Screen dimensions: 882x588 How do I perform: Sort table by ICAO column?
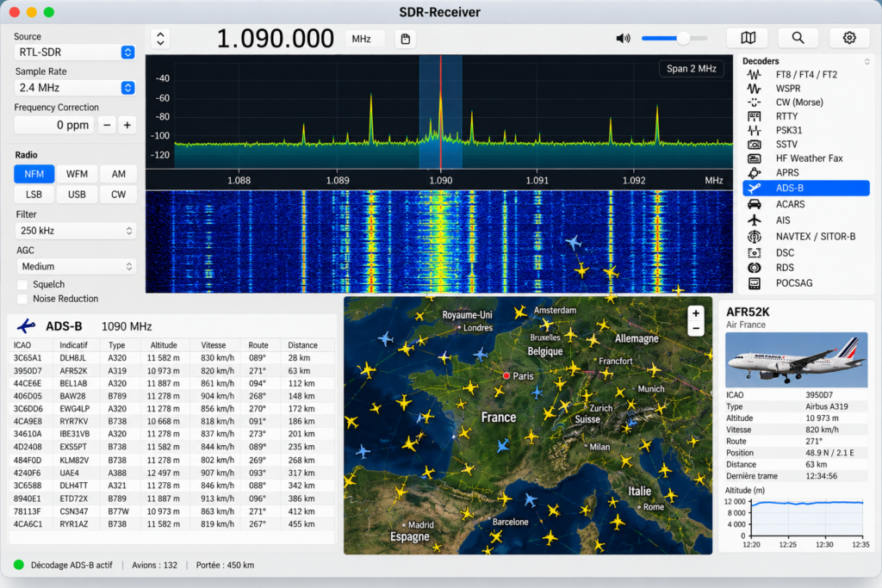tap(22, 345)
